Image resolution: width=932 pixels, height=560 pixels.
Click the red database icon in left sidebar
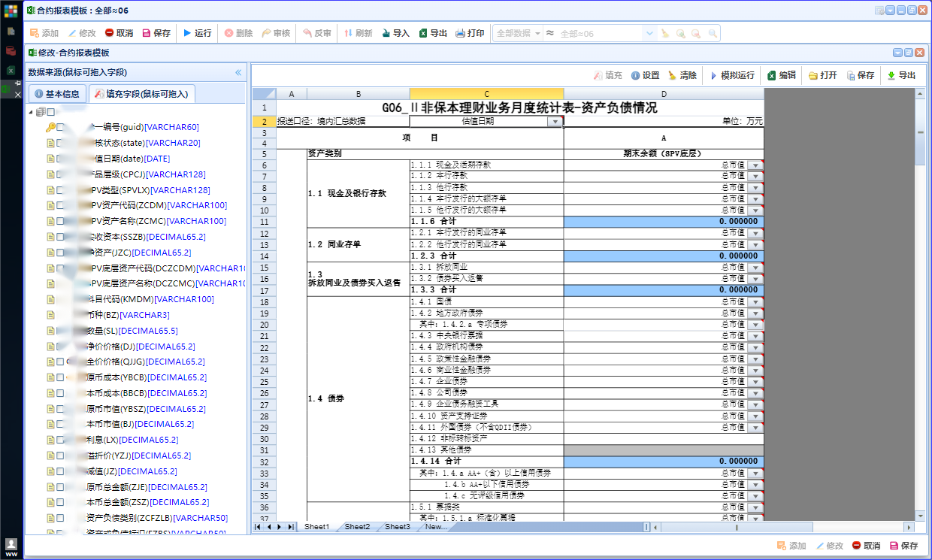point(11,51)
